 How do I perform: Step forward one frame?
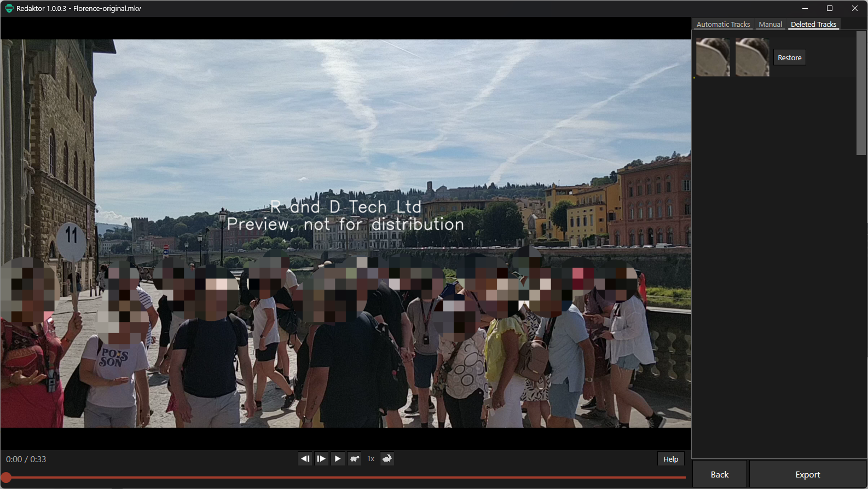coord(321,459)
